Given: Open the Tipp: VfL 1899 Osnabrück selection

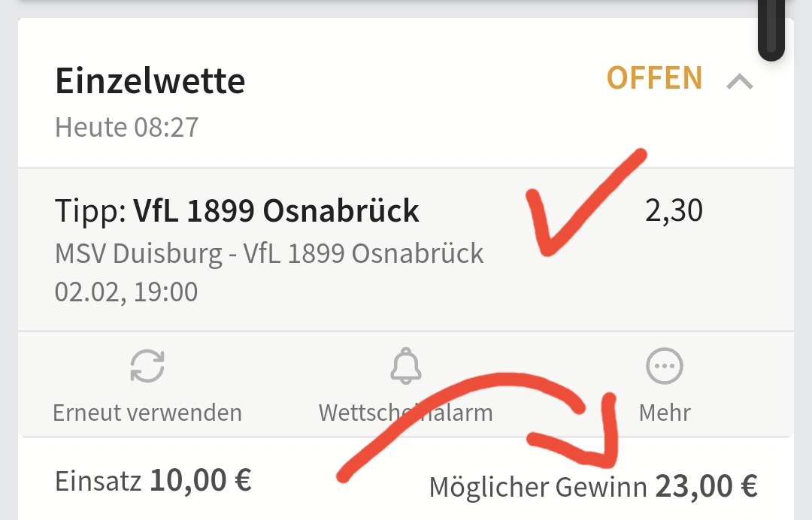Looking at the screenshot, I should 237,211.
